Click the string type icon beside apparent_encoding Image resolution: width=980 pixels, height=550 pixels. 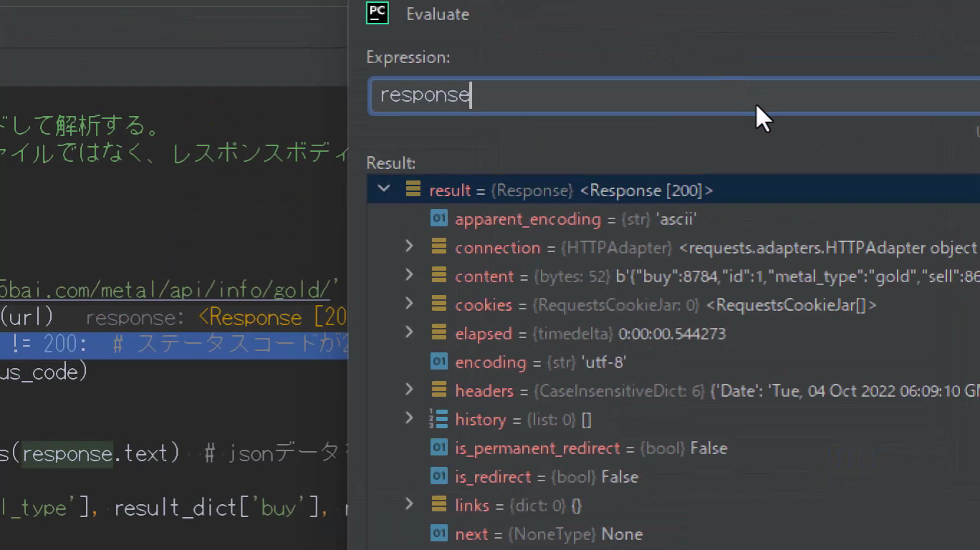point(438,218)
